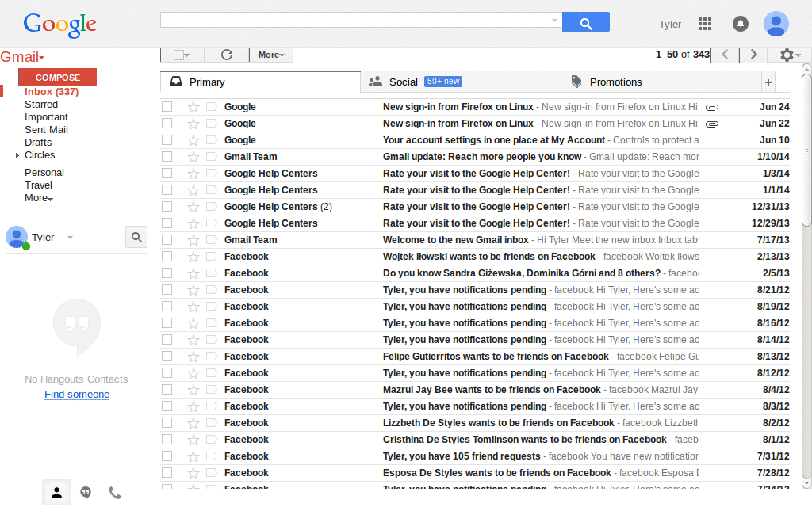
Task: Open the settings gear menu
Action: point(791,55)
